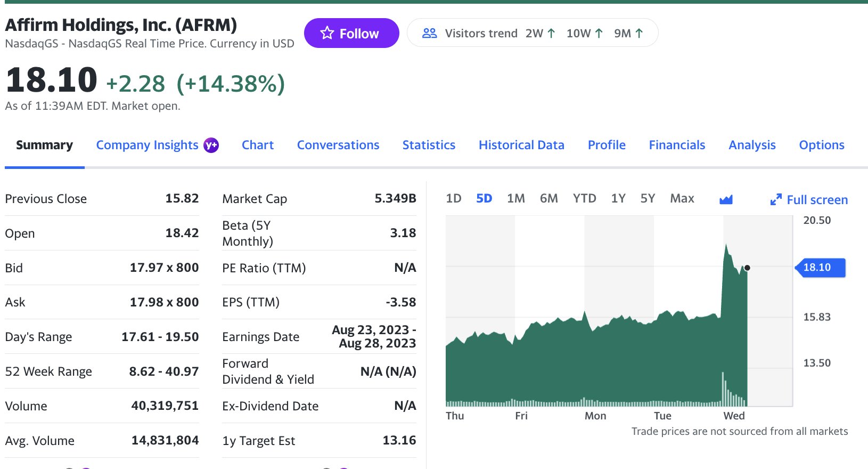Click the EPS value -3.58
The height and width of the screenshot is (469, 868).
(x=400, y=302)
